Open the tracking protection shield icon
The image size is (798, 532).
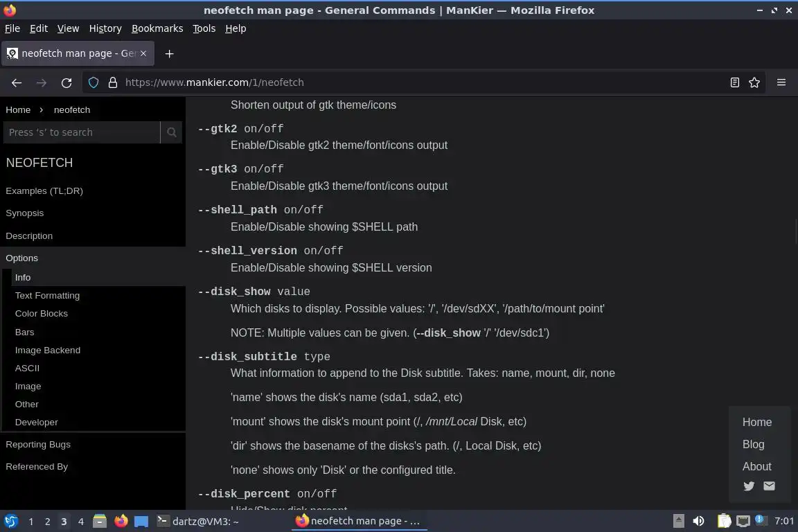point(94,82)
